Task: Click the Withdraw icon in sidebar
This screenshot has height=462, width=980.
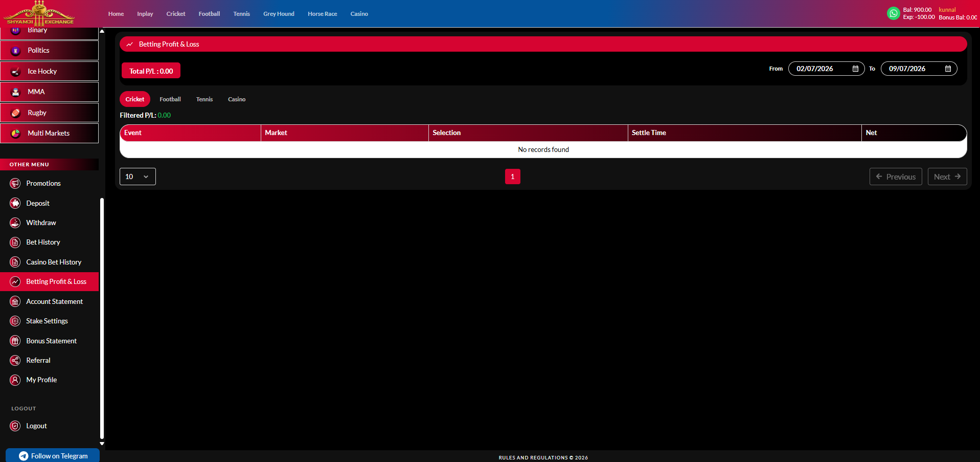Action: [x=15, y=223]
